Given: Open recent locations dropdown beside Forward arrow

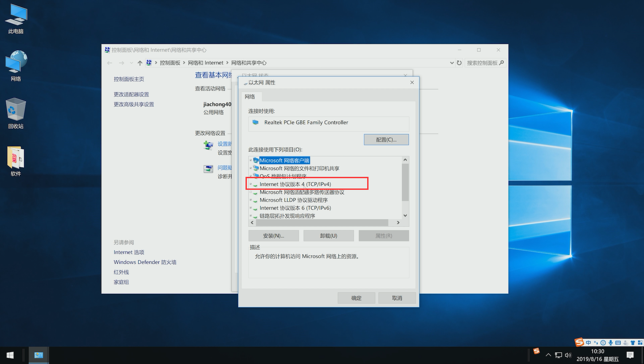Looking at the screenshot, I should click(x=131, y=63).
